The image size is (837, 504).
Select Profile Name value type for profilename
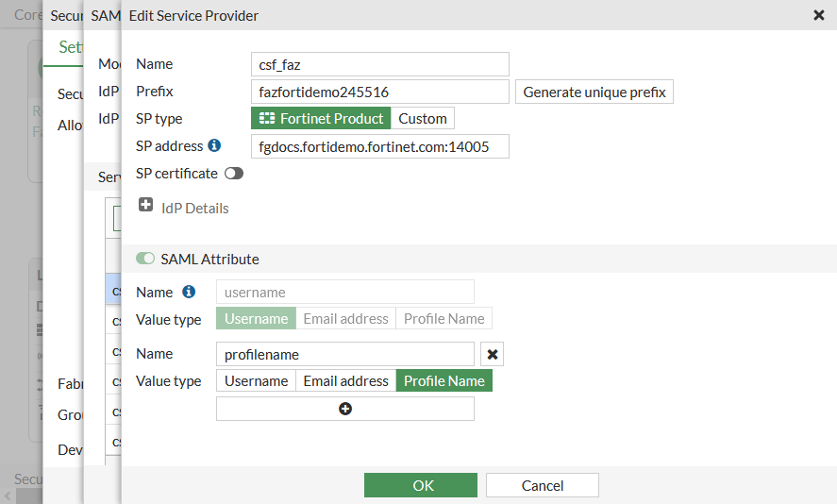tap(444, 381)
